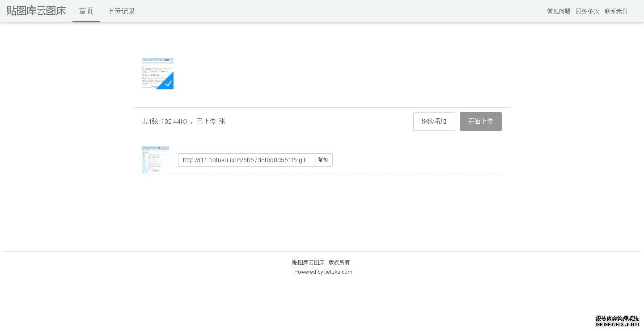Click the Powered by label in footer
The width and height of the screenshot is (644, 331).
pyautogui.click(x=308, y=272)
